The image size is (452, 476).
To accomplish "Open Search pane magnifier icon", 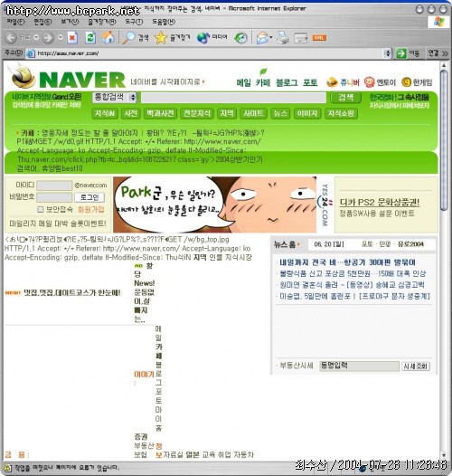I will 128,38.
